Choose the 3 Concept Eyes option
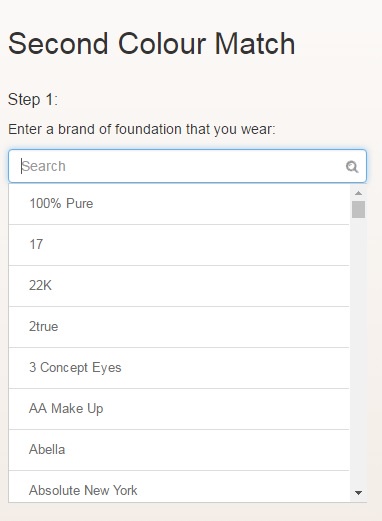Viewport: 382px width, 521px height. tap(179, 368)
